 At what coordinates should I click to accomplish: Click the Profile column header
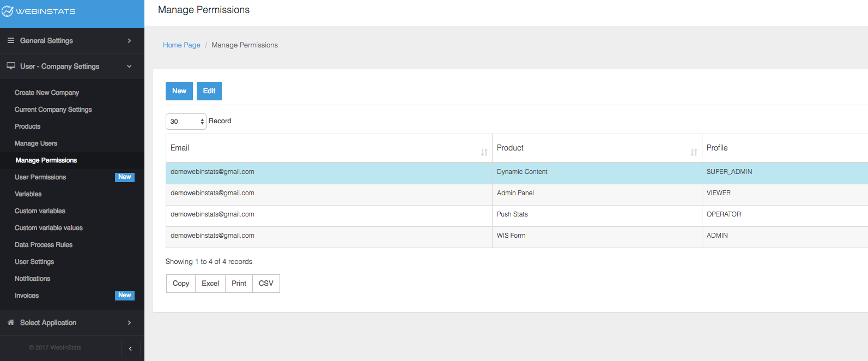785,148
